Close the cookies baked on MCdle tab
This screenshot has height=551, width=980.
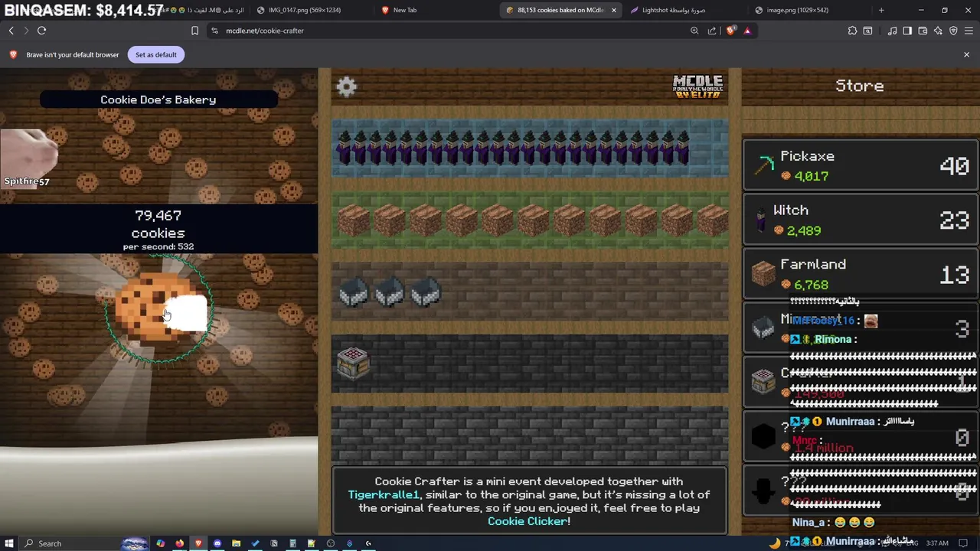pyautogui.click(x=613, y=10)
